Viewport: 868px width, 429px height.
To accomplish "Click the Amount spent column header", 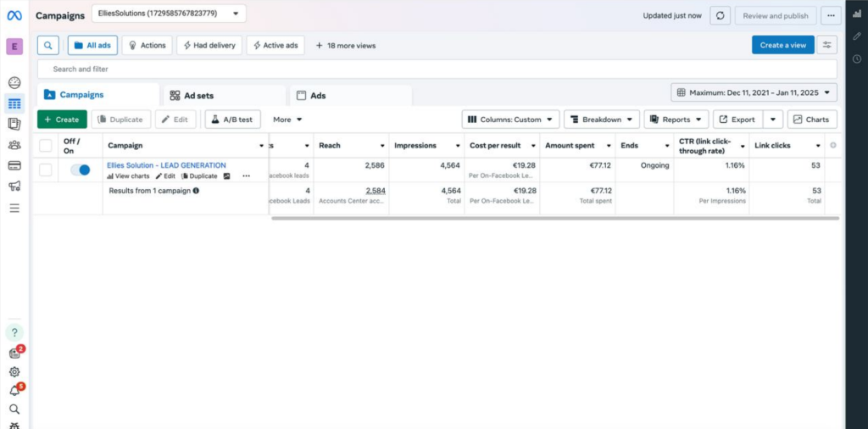I will (x=570, y=146).
